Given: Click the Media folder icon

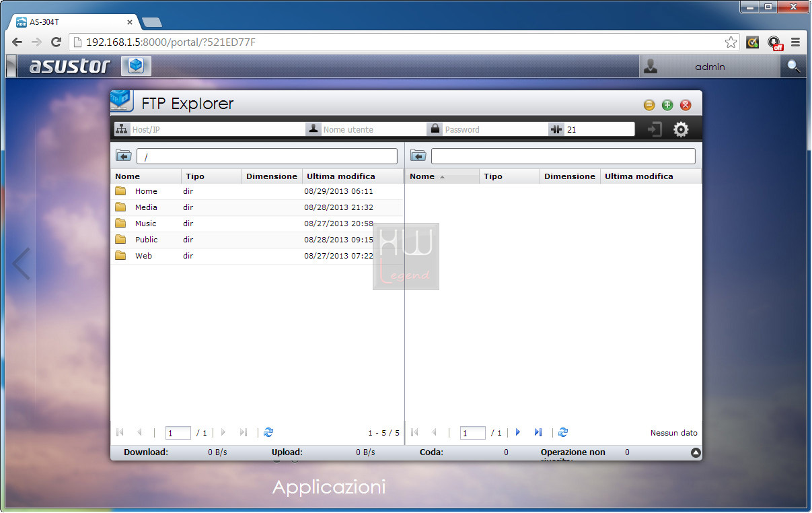Looking at the screenshot, I should (x=120, y=207).
